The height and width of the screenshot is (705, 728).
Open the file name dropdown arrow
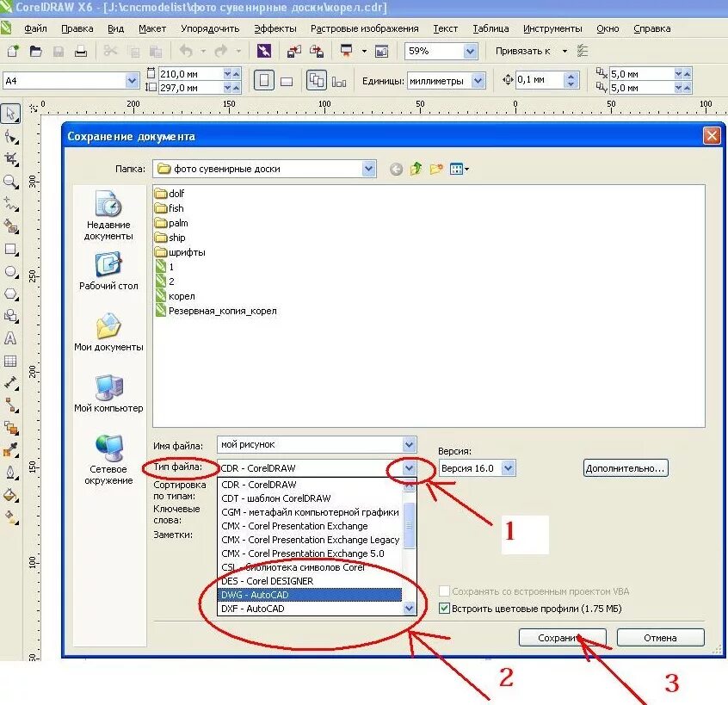point(409,444)
